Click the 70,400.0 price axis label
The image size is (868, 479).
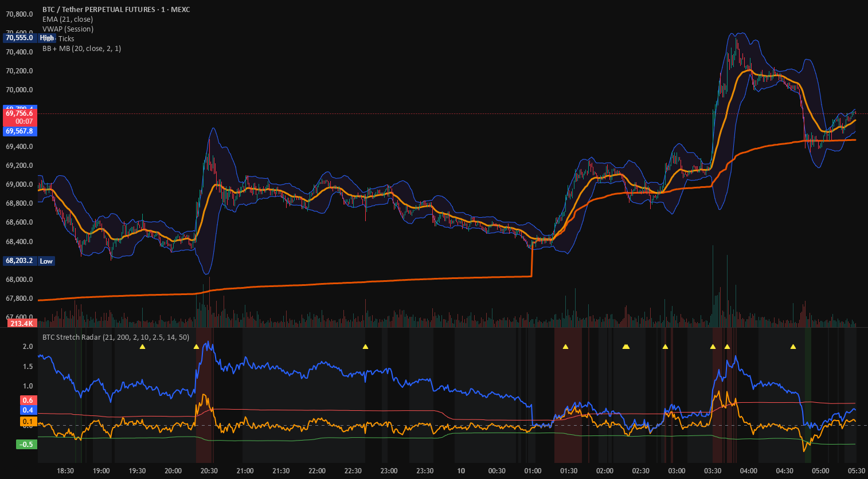[19, 52]
